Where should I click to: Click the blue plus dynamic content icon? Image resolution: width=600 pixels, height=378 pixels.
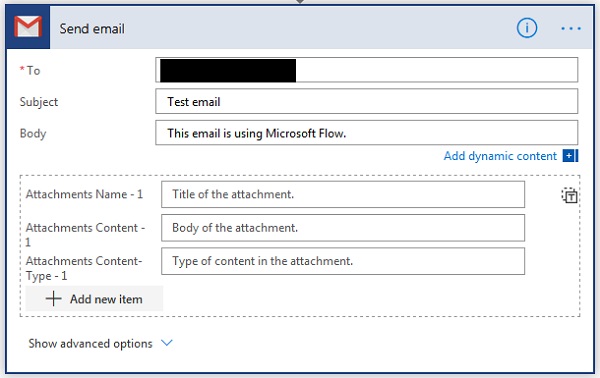tap(570, 156)
